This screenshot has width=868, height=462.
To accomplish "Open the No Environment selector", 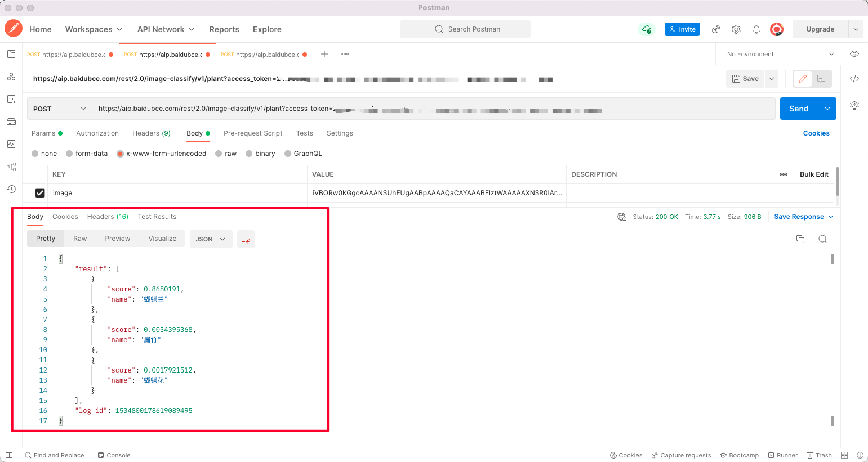I will coord(780,54).
